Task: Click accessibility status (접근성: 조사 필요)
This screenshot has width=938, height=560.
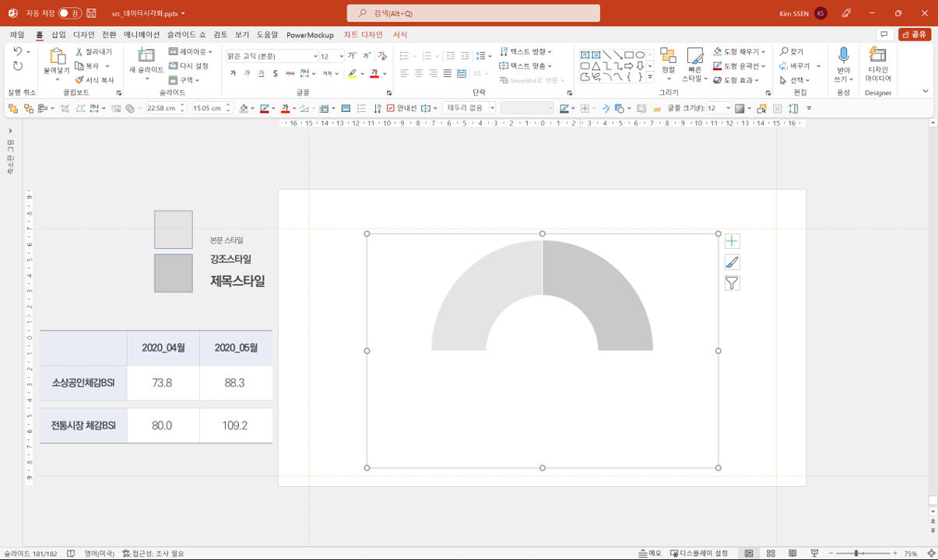Action: pos(153,553)
